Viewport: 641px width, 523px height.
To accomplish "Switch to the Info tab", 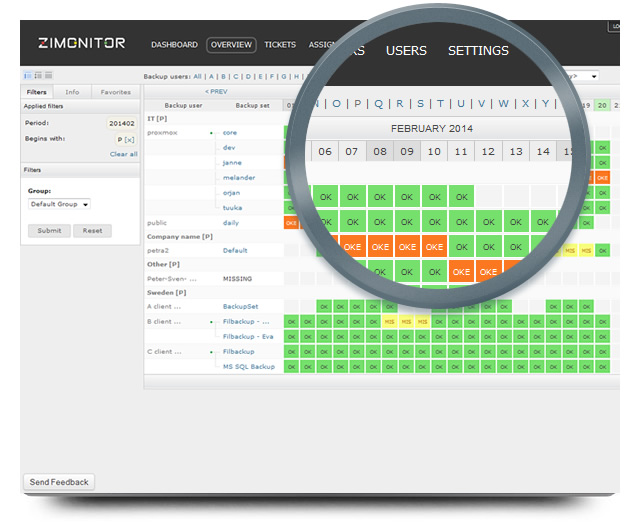I will click(x=72, y=92).
